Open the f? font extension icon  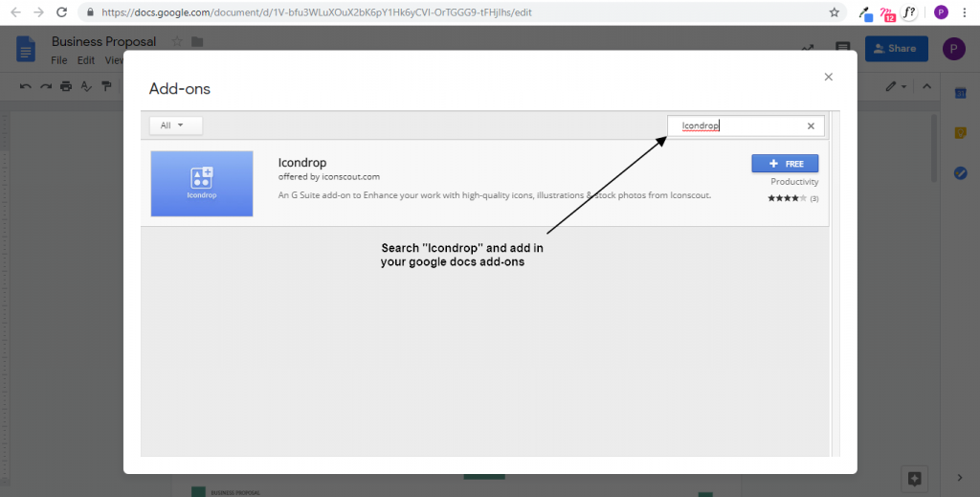pyautogui.click(x=909, y=12)
